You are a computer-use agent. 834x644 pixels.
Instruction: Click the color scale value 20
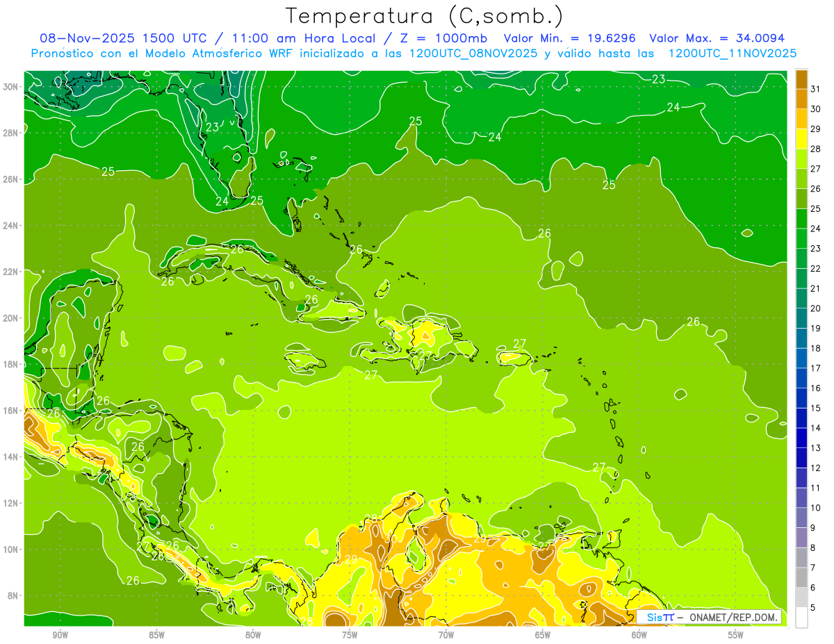[x=815, y=308]
